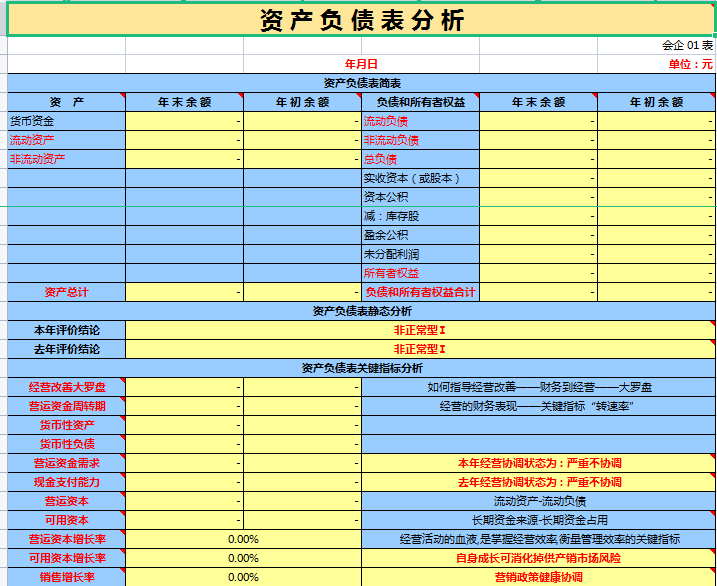This screenshot has height=586, width=717.
Task: Select the 资本公积 label cell
Action: pyautogui.click(x=420, y=197)
